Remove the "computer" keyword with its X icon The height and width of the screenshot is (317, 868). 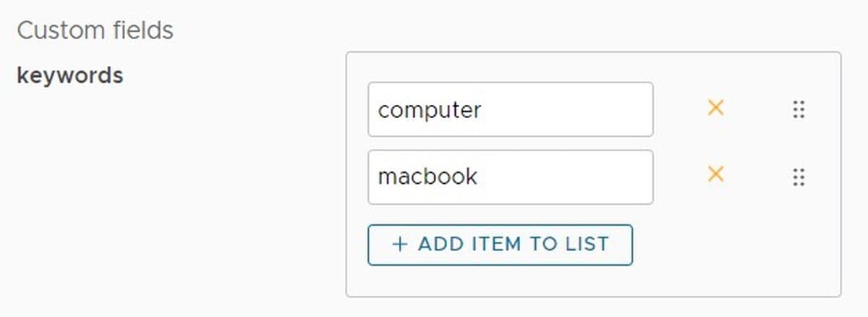point(715,109)
